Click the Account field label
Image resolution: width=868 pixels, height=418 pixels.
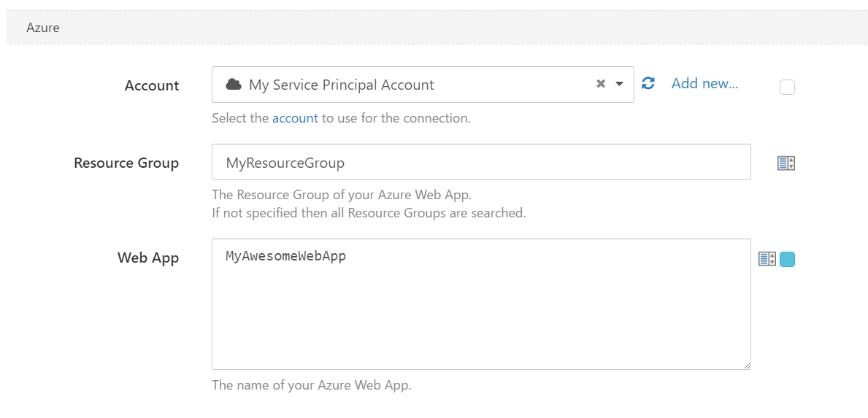[x=152, y=85]
